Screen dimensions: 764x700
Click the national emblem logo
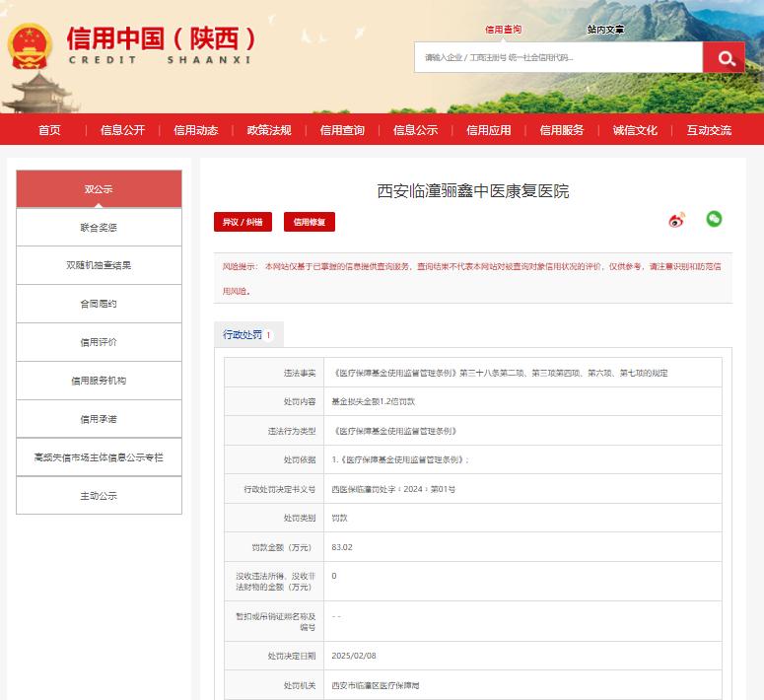pos(30,46)
